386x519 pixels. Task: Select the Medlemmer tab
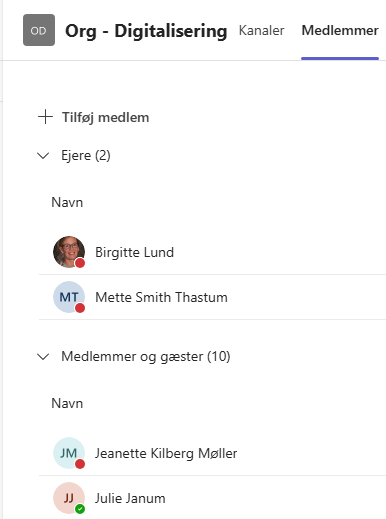pyautogui.click(x=340, y=30)
